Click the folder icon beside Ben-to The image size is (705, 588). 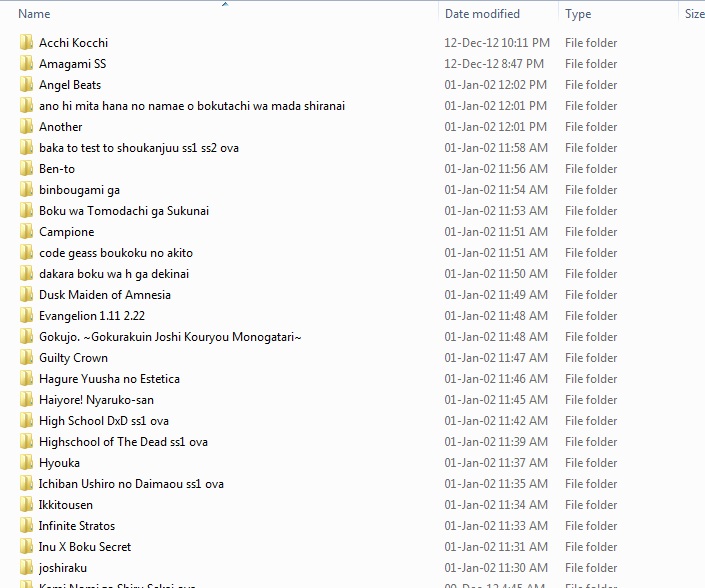[x=27, y=169]
